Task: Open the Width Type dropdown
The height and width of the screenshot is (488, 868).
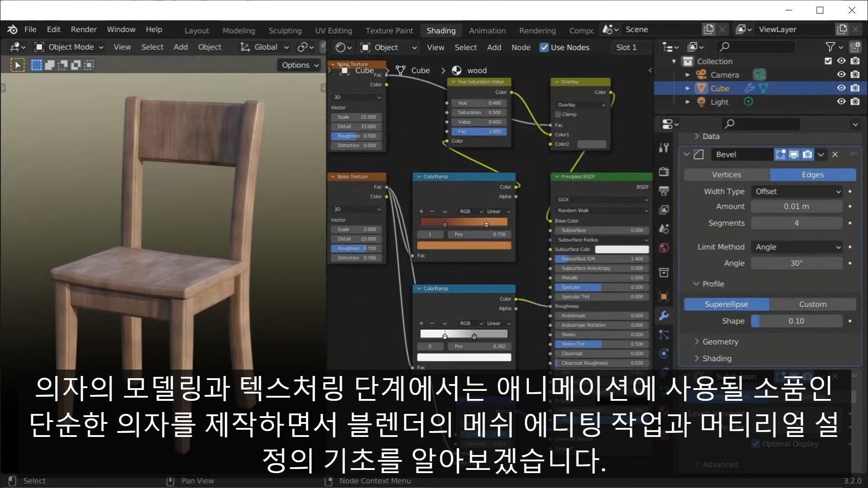Action: pyautogui.click(x=797, y=192)
